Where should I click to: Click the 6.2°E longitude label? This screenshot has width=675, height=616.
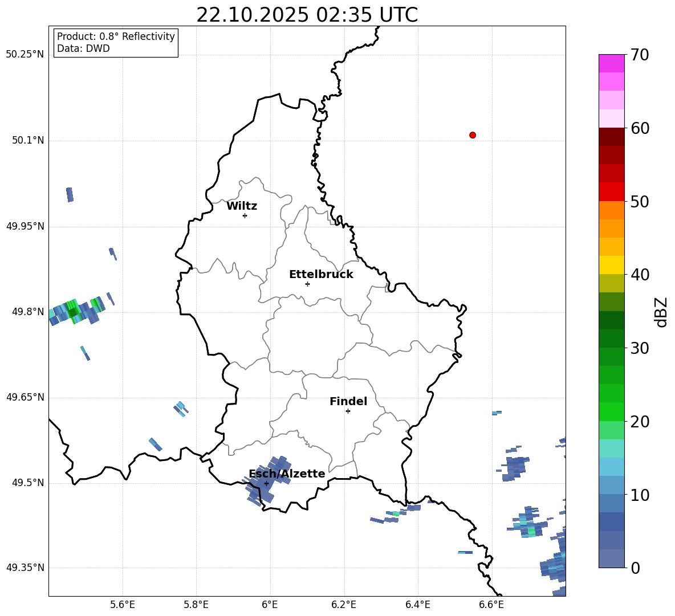tap(344, 605)
